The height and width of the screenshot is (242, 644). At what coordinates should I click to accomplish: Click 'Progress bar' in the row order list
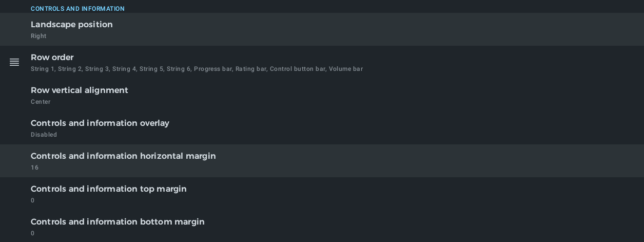(x=212, y=69)
